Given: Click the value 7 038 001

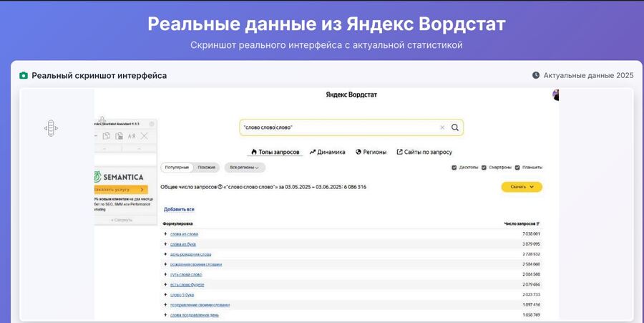Looking at the screenshot, I should (x=531, y=233).
